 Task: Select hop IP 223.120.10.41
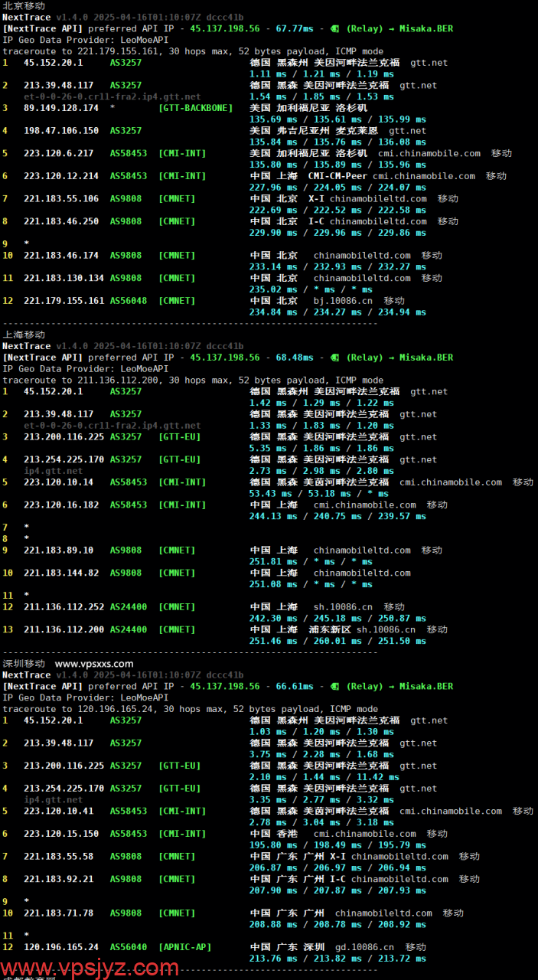tap(58, 812)
